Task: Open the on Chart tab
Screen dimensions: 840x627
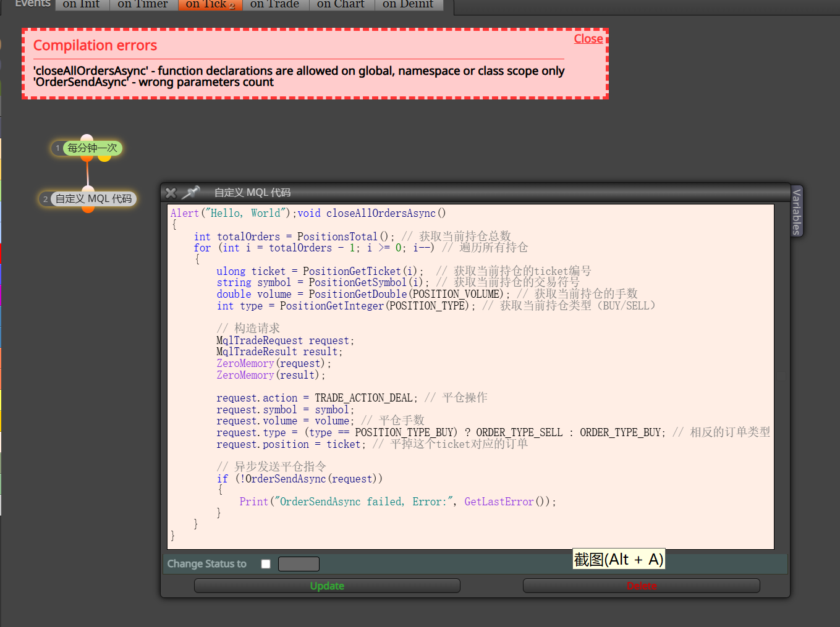Action: click(x=341, y=4)
